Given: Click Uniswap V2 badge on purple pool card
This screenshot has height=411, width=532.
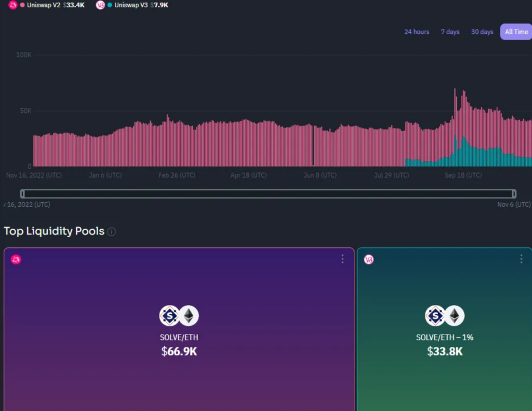Looking at the screenshot, I should [16, 259].
